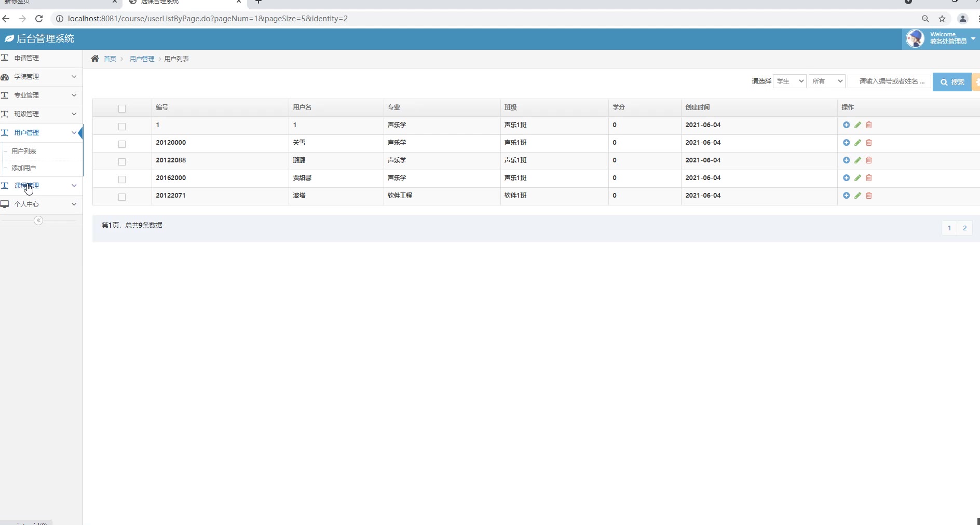Expand the 个人中心 sidebar chevron
The image size is (980, 525).
tap(74, 204)
